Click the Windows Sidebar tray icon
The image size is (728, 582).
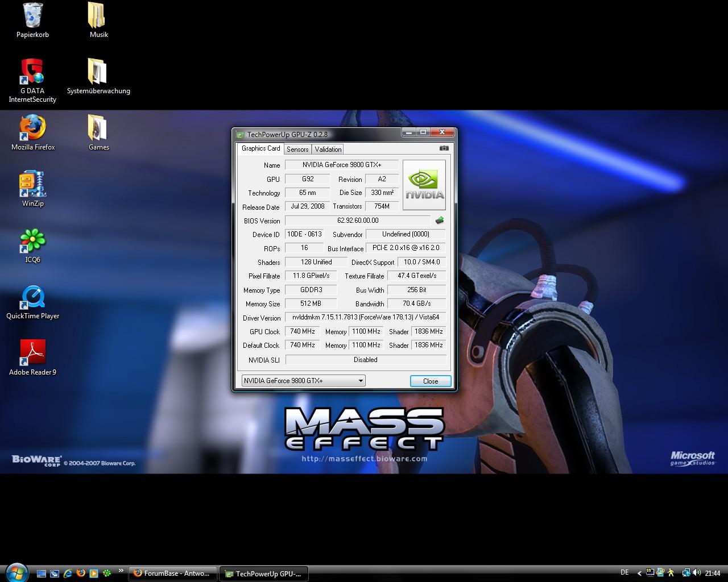pyautogui.click(x=660, y=573)
